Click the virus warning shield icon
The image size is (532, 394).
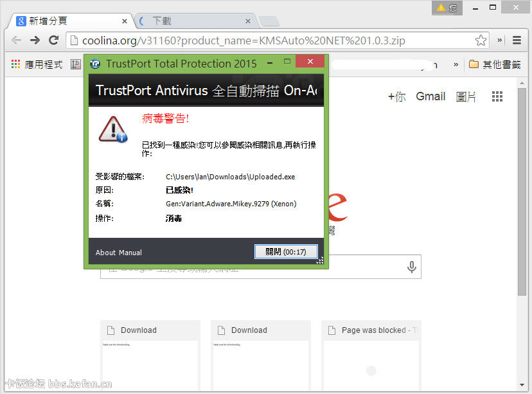(113, 129)
